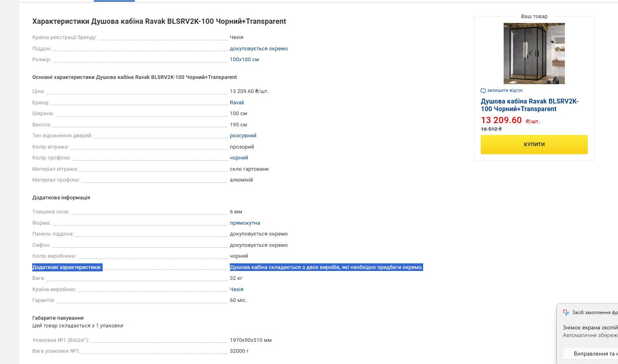
Task: Open the Ravak brand link
Action: click(237, 103)
